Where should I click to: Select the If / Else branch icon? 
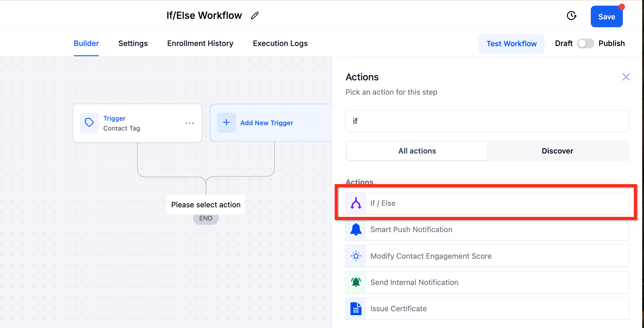(356, 203)
